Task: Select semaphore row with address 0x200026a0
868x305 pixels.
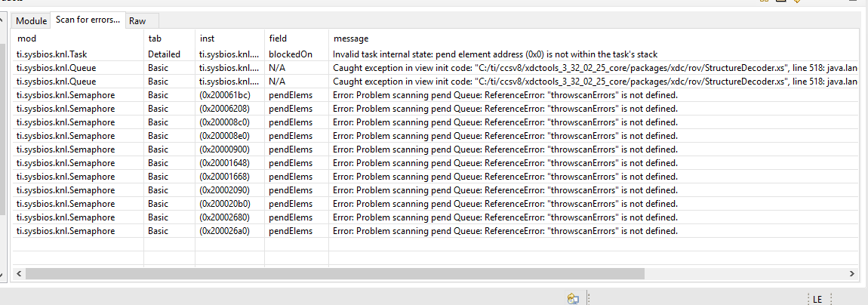Action: (x=224, y=231)
